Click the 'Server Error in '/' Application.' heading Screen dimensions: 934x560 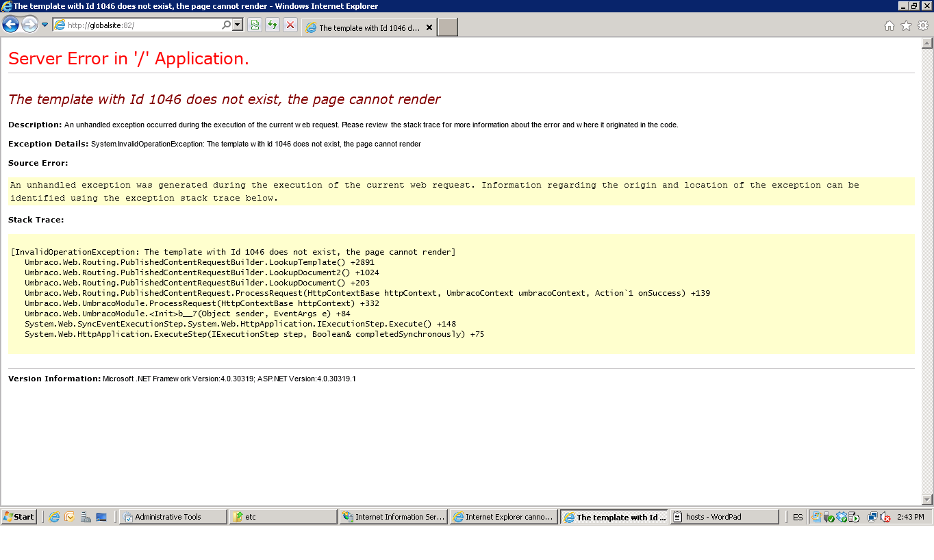(x=129, y=59)
